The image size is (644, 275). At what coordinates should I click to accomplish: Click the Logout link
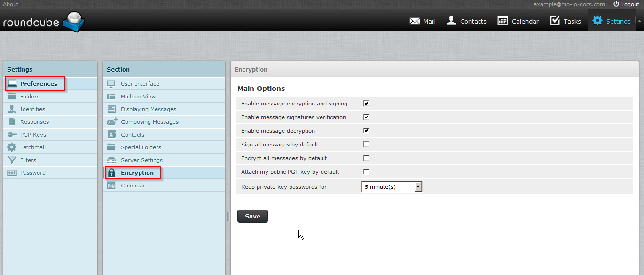(626, 4)
